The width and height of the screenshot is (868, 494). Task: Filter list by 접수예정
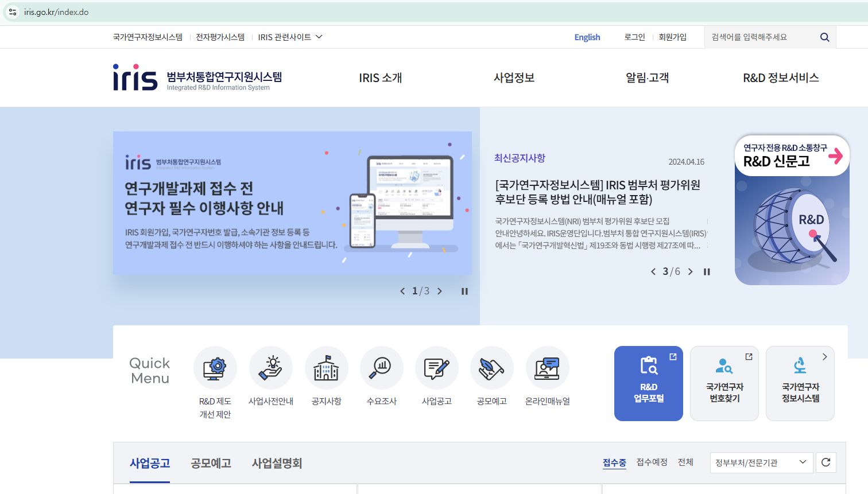click(652, 462)
